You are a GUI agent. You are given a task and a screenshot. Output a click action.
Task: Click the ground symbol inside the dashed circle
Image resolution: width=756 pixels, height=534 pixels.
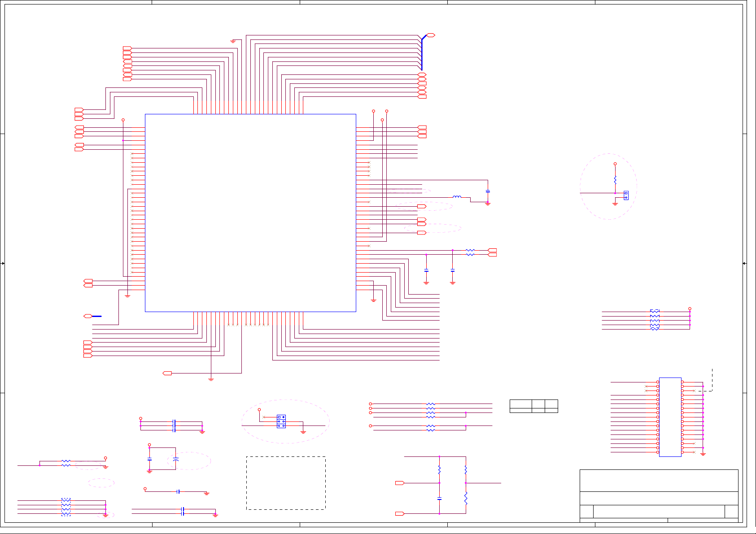pyautogui.click(x=615, y=204)
